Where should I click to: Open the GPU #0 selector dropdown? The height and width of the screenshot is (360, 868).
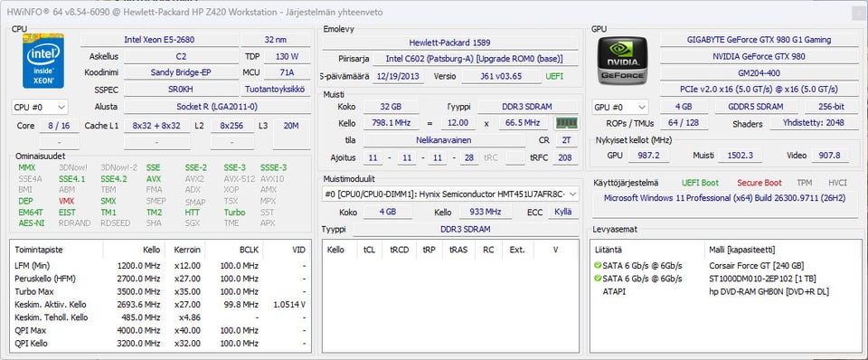coord(620,107)
